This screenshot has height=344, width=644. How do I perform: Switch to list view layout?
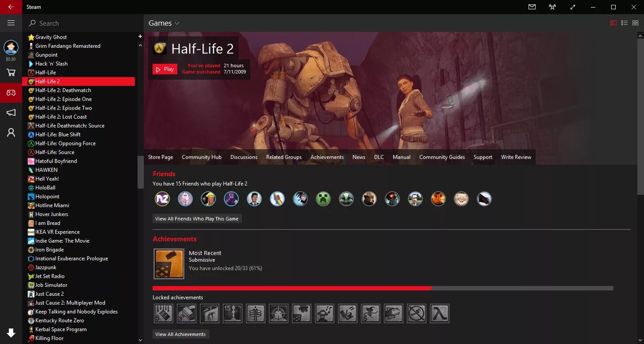tap(625, 23)
